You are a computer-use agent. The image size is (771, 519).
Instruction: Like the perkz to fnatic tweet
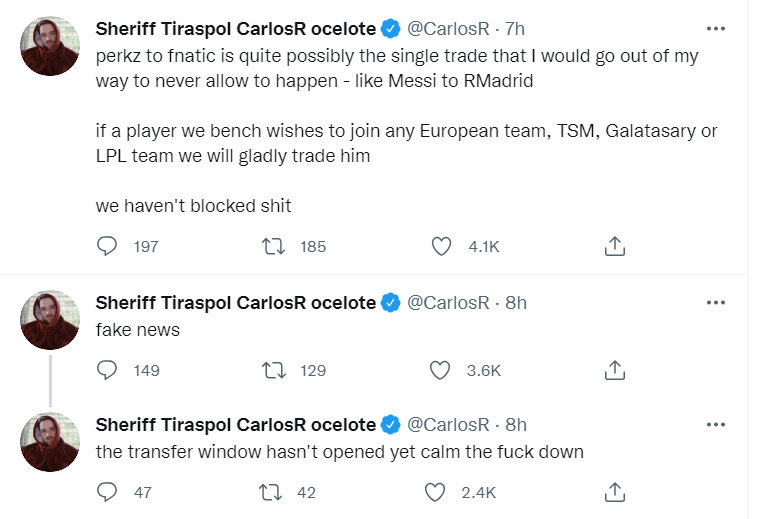click(x=441, y=245)
